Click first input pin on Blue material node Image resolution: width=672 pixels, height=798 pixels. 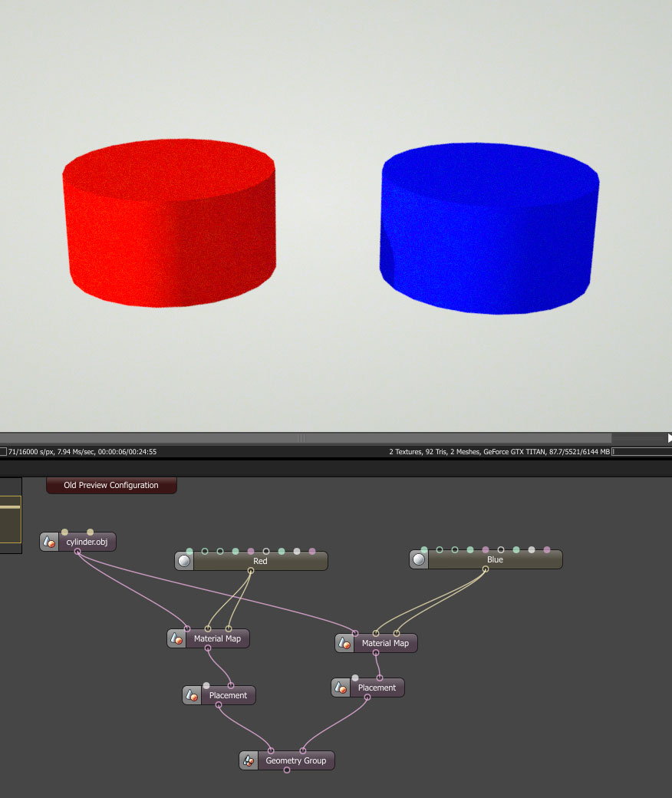(x=424, y=549)
